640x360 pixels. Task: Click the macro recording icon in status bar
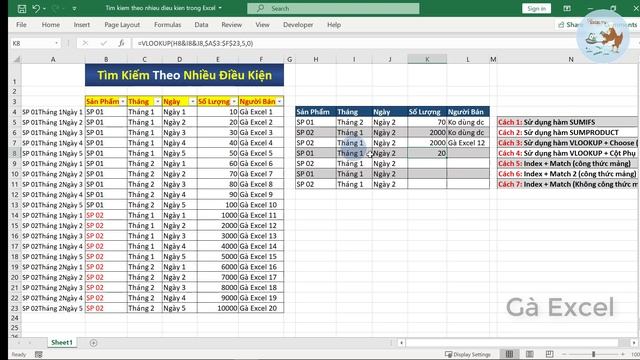(x=39, y=354)
